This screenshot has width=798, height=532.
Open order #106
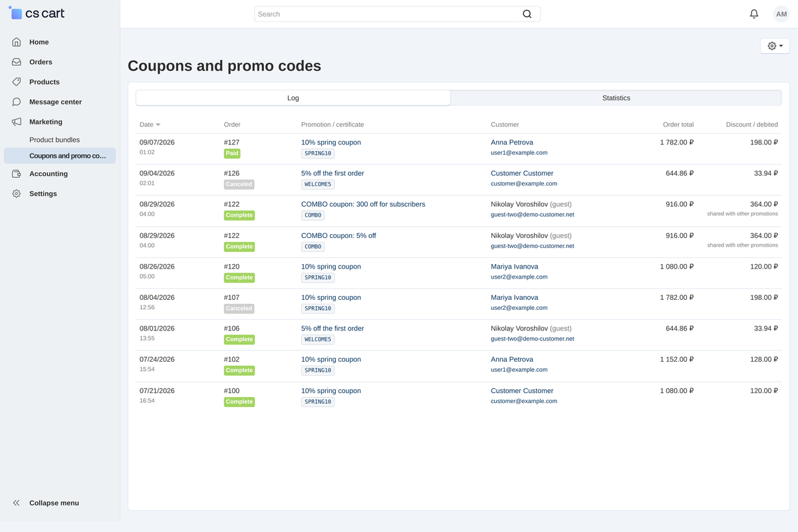[231, 328]
